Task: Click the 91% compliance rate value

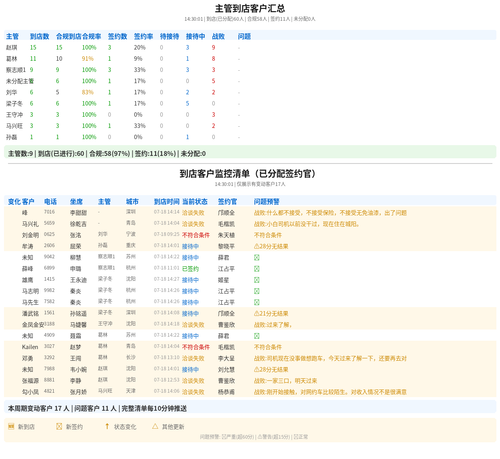Action: point(88,59)
